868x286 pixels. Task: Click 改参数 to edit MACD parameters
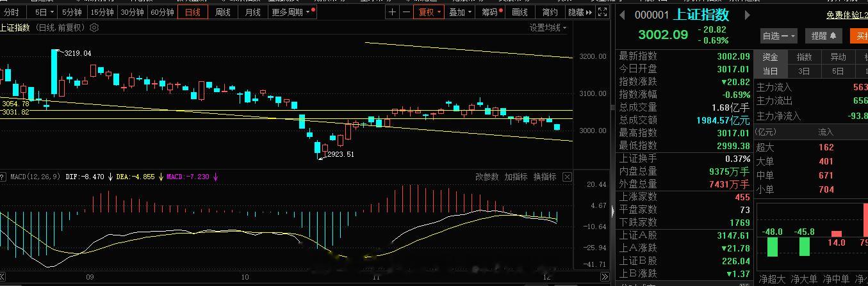[487, 177]
